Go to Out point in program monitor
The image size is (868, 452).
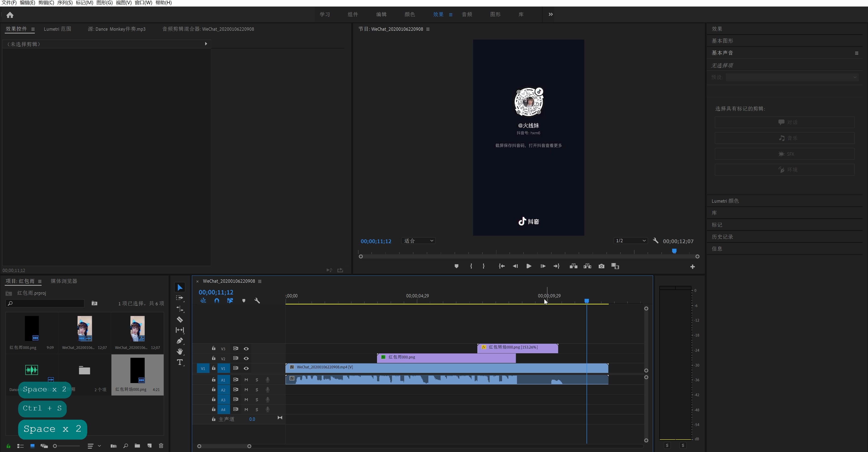(556, 266)
